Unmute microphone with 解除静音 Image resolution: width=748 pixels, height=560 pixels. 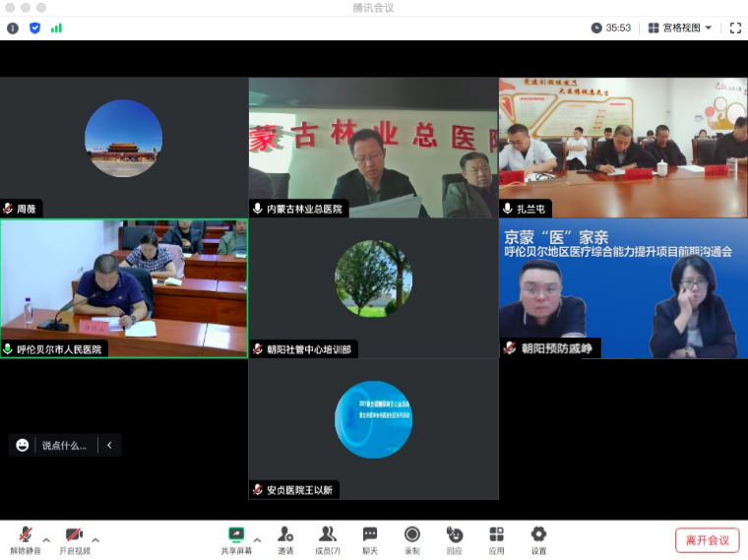point(26,540)
